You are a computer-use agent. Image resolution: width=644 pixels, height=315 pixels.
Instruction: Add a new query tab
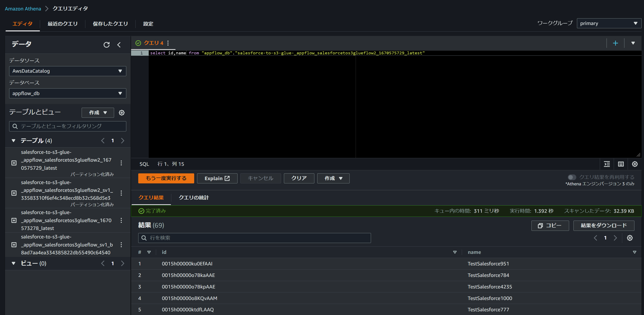615,43
